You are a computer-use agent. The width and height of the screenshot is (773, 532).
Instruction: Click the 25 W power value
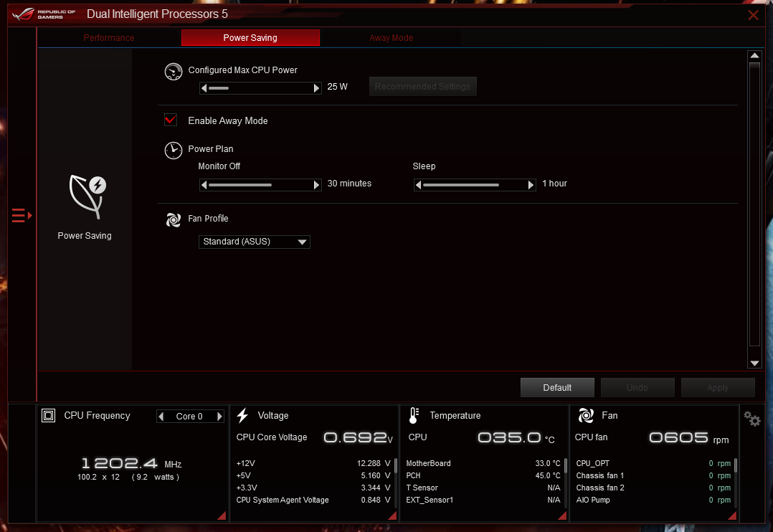[337, 87]
